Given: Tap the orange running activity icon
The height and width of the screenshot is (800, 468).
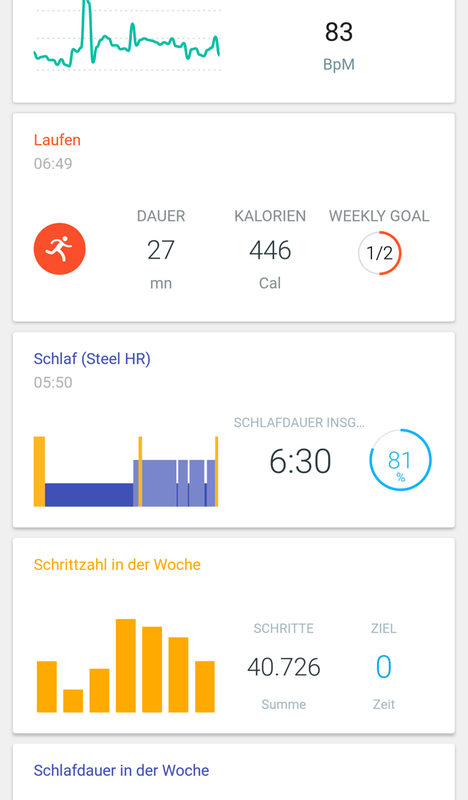Looking at the screenshot, I should [60, 249].
